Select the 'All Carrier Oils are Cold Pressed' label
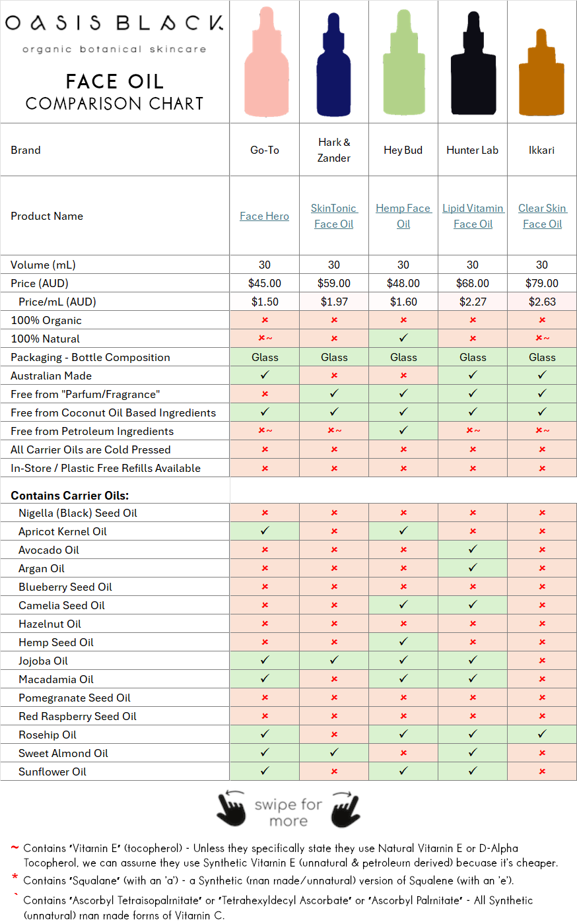This screenshot has height=924, width=577. tap(90, 449)
